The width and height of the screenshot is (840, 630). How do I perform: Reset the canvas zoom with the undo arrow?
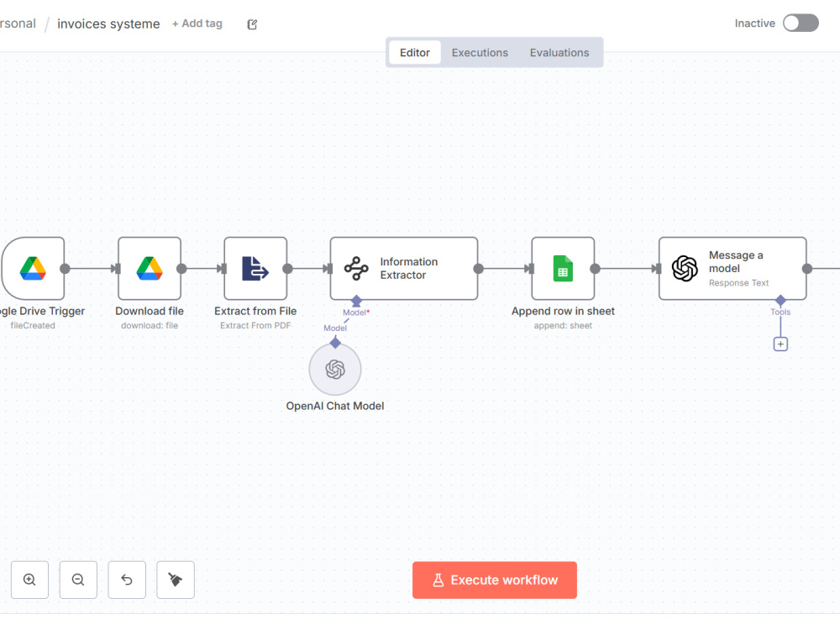127,580
